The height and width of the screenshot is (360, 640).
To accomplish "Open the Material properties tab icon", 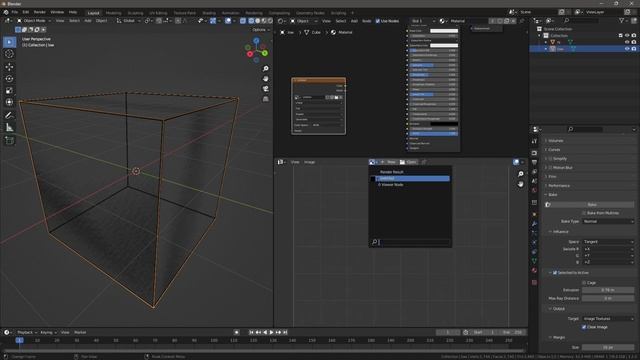I will click(534, 270).
